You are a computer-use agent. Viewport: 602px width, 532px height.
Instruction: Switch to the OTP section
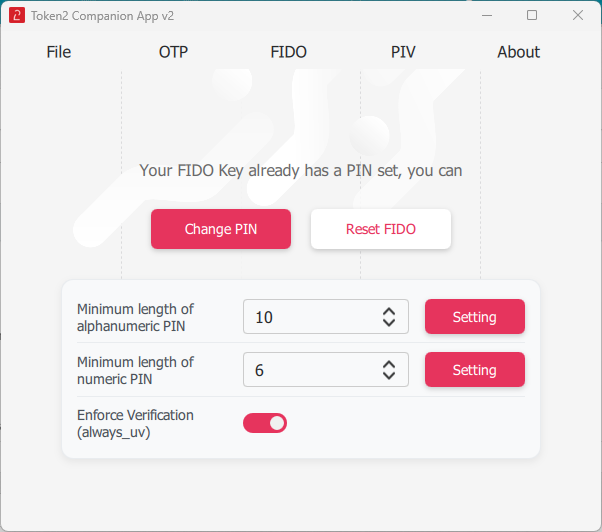(x=173, y=52)
